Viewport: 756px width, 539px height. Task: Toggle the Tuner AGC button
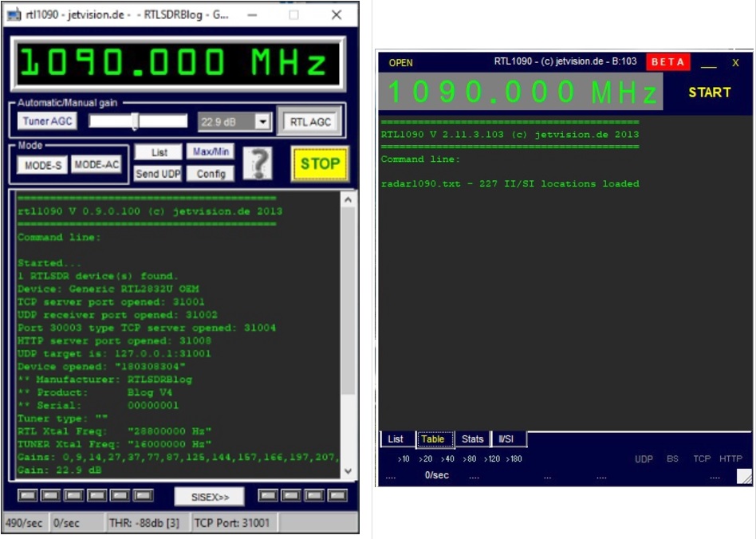point(47,121)
